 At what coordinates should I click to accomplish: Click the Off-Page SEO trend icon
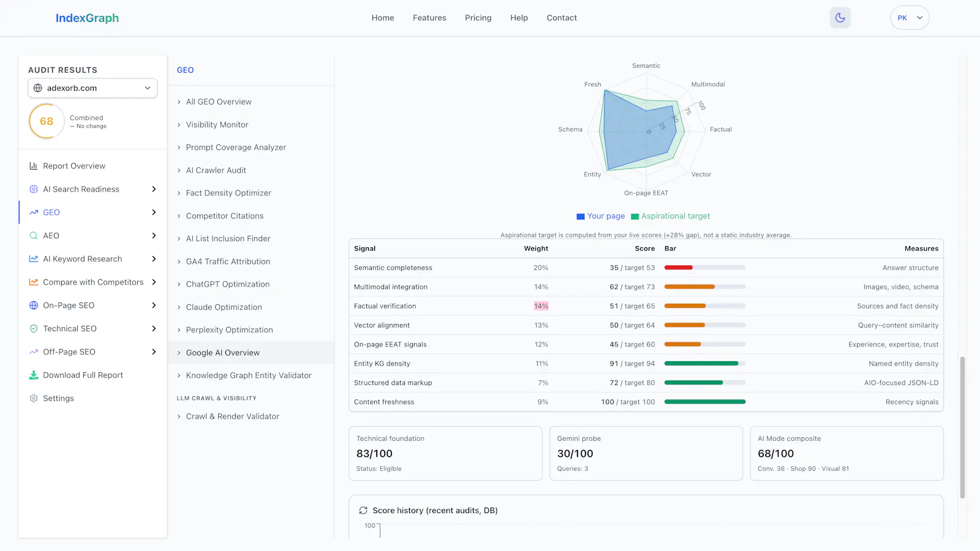[34, 352]
